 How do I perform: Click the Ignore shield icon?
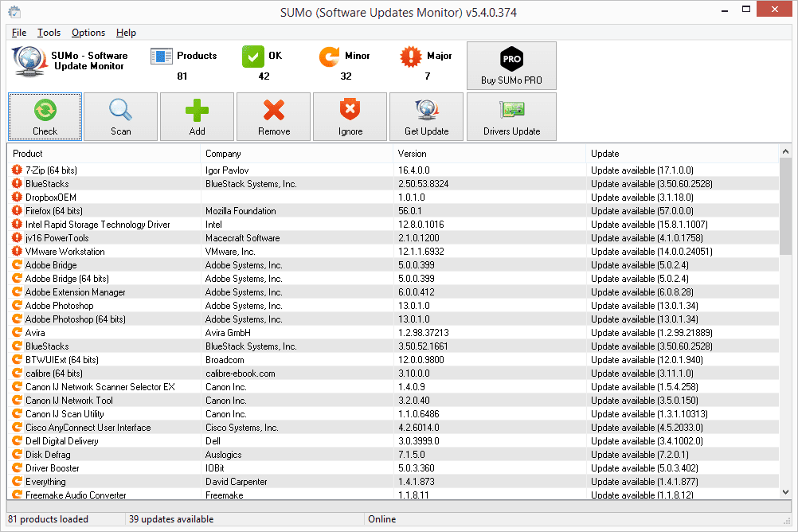coord(350,111)
